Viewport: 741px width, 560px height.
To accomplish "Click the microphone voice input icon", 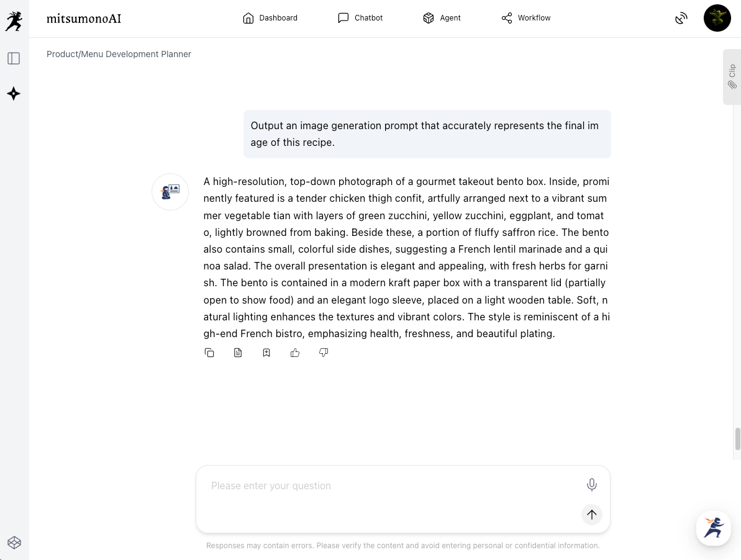I will 591,485.
